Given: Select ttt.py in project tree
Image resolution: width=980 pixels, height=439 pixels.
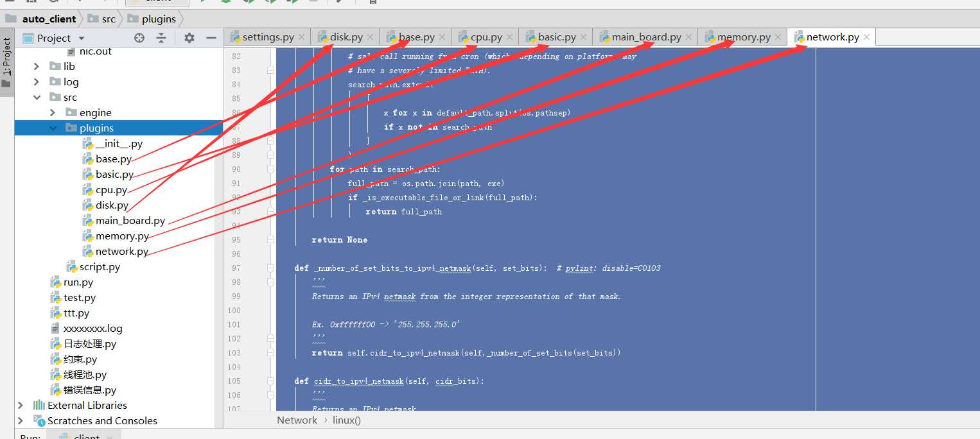Looking at the screenshot, I should click(76, 313).
